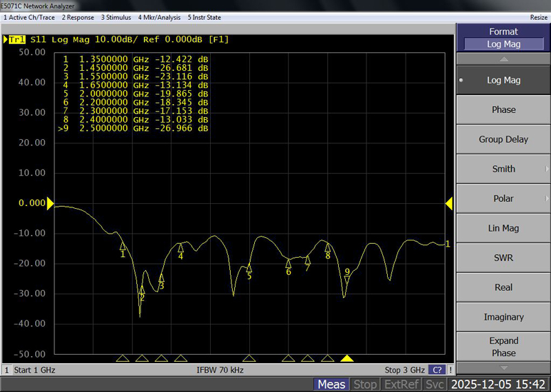Click the C? calibration status indicator
The width and height of the screenshot is (551, 392).
click(x=437, y=370)
